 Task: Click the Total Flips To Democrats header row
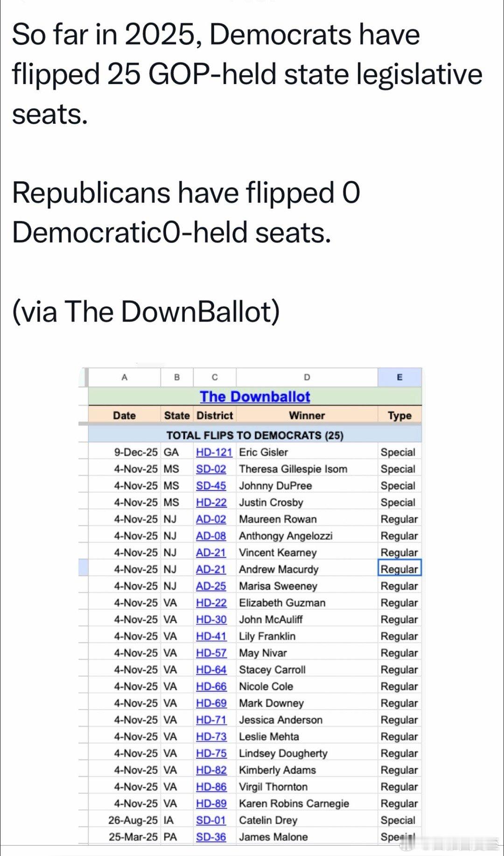coord(255,435)
